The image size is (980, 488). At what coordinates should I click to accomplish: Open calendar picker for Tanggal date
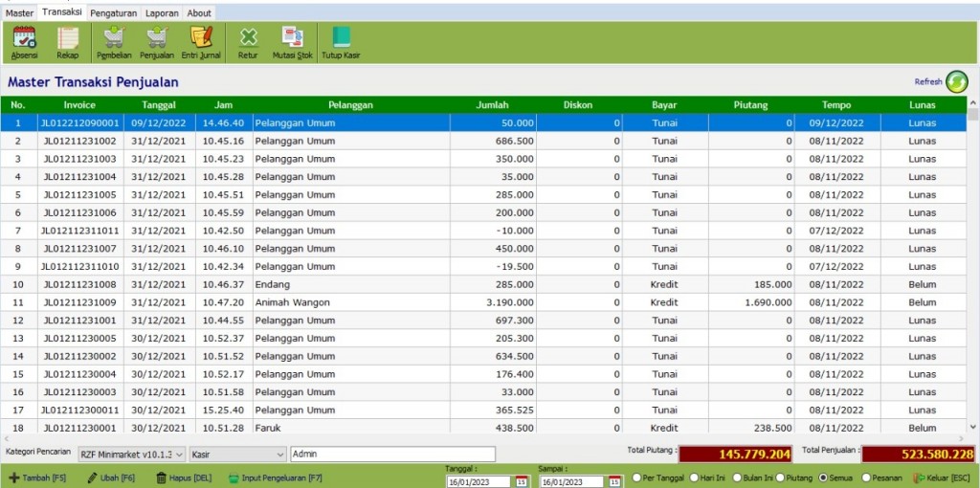click(522, 481)
